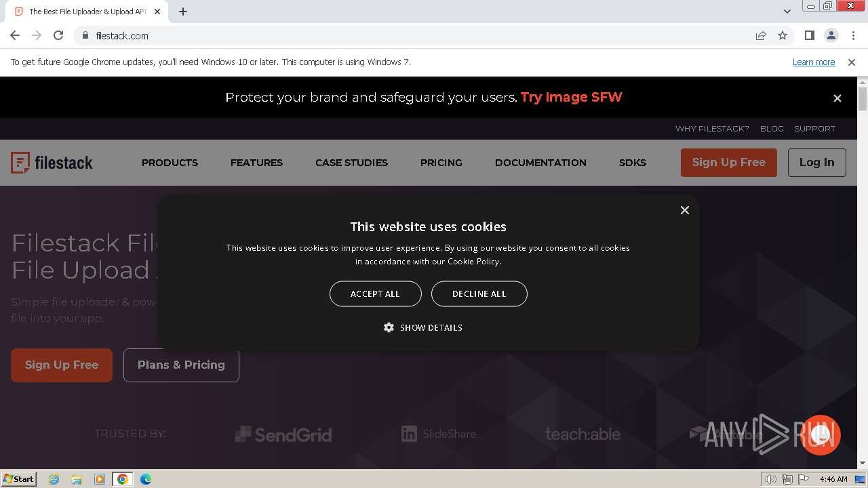Click Sign Up Free in header
Image resolution: width=868 pixels, height=488 pixels.
[x=729, y=163]
